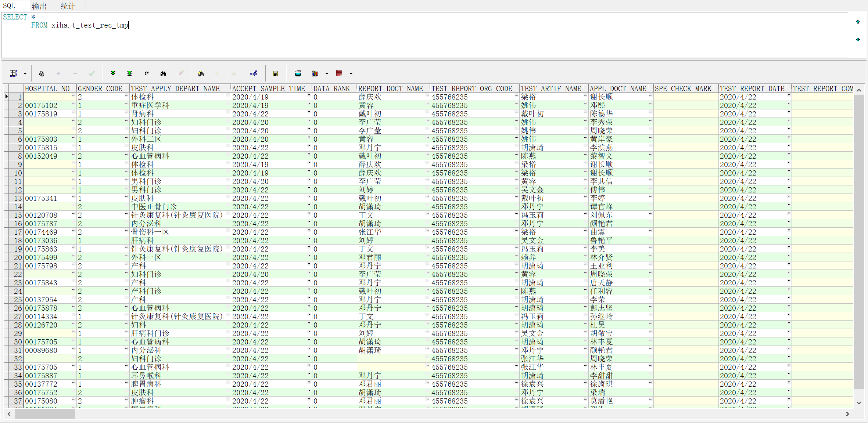The height and width of the screenshot is (423, 868).
Task: Click the horizontal scrollbar right arrow
Action: point(847,414)
